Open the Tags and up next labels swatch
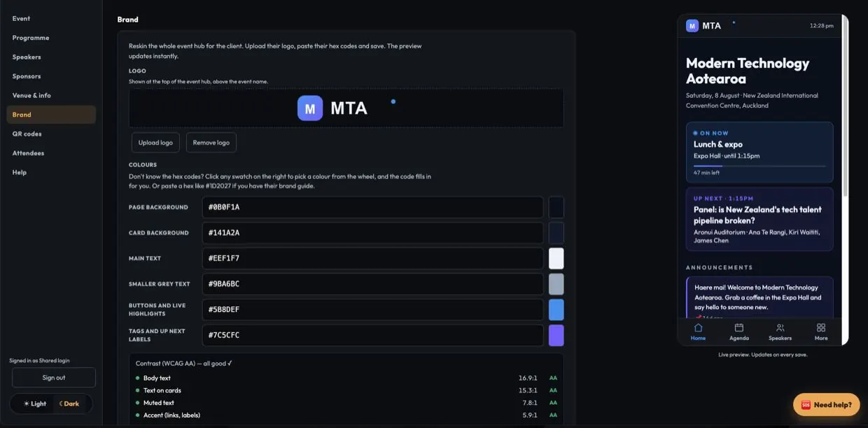The image size is (868, 428). (556, 335)
